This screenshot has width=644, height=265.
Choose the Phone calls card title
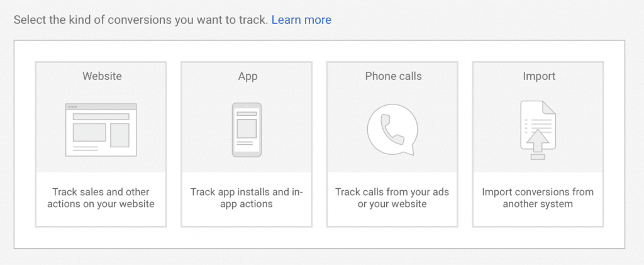click(x=394, y=76)
